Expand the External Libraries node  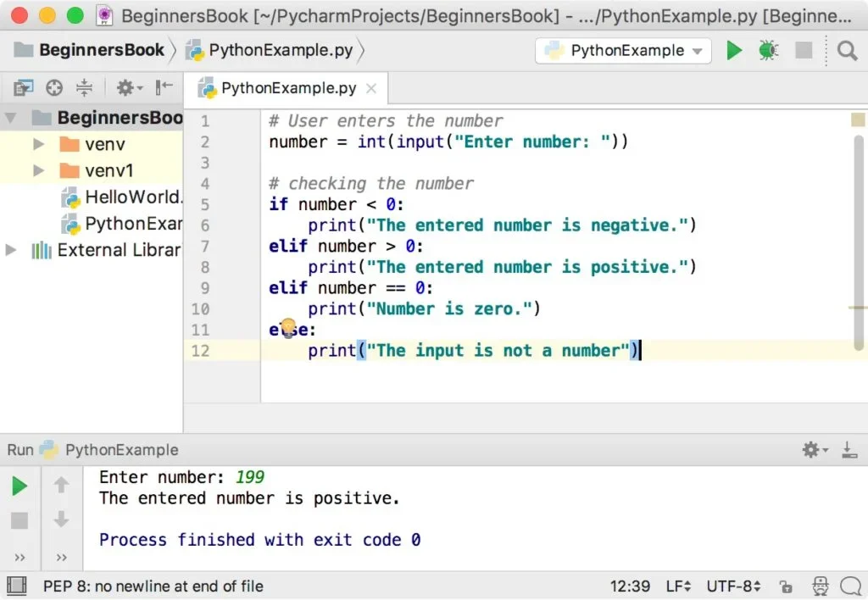click(10, 250)
